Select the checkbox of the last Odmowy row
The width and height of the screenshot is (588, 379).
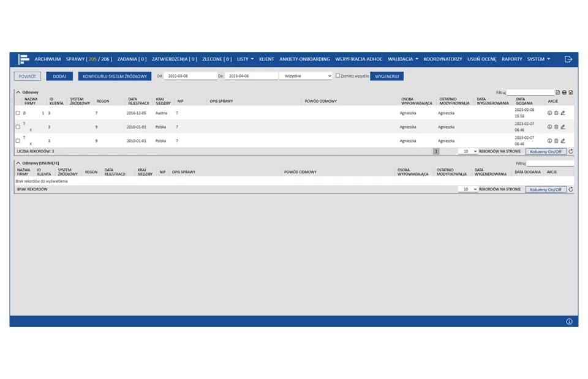[x=18, y=141]
